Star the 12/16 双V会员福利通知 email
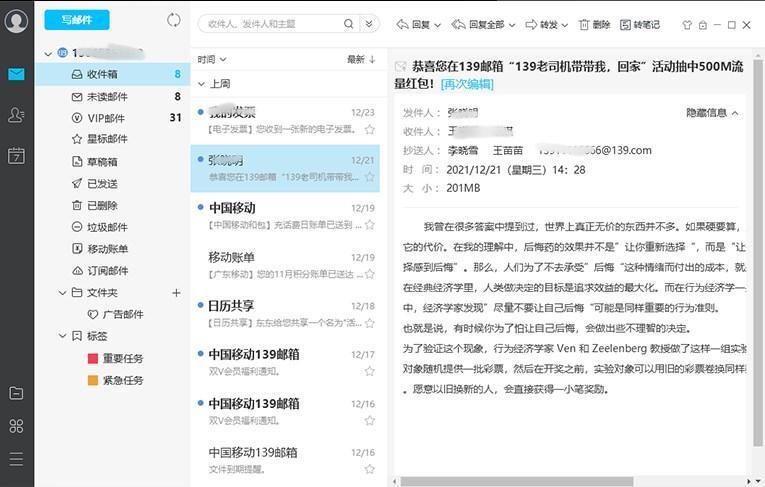The height and width of the screenshot is (487, 765). coord(370,420)
